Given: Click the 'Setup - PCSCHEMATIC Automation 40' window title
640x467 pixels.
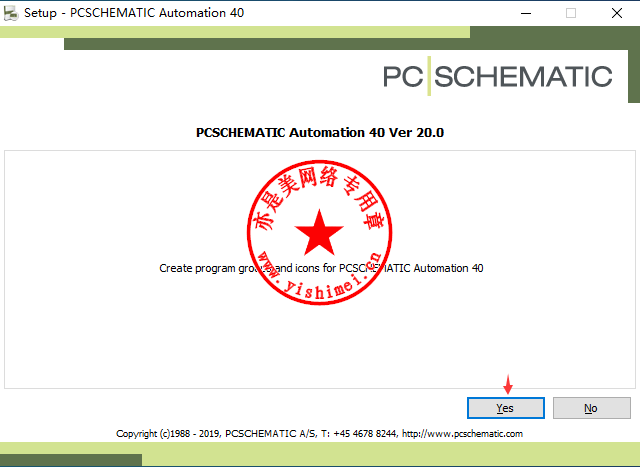Looking at the screenshot, I should point(134,13).
